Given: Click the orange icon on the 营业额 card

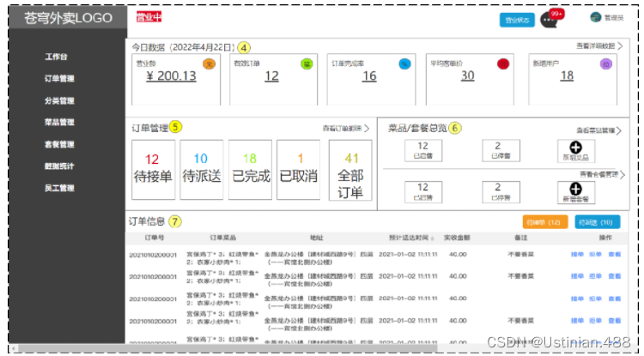Looking at the screenshot, I should click(209, 64).
